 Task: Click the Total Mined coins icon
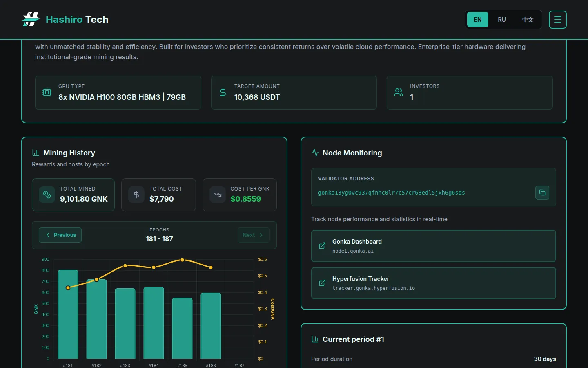pyautogui.click(x=47, y=195)
